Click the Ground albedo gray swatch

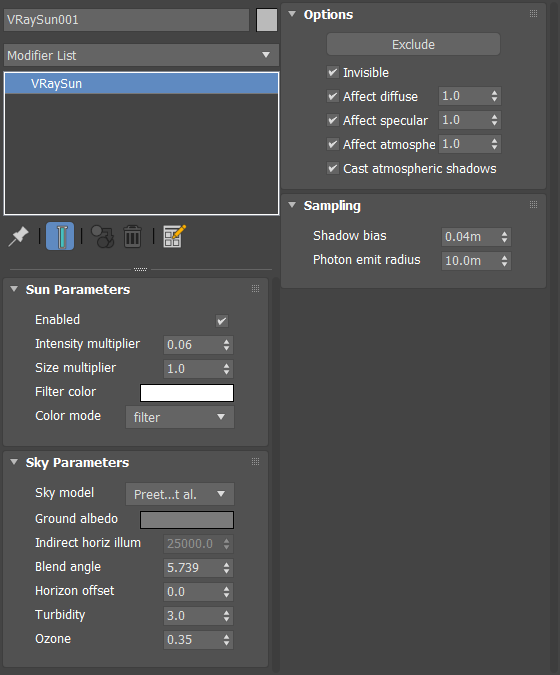187,520
